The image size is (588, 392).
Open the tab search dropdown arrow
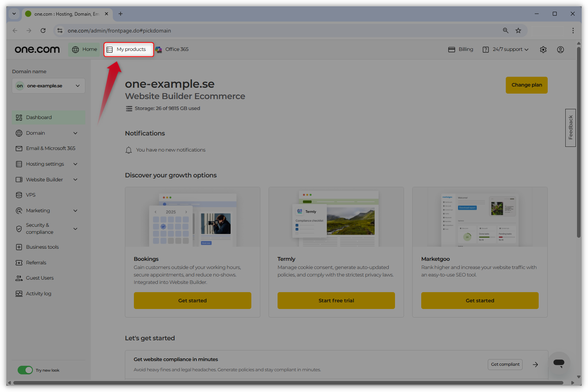[14, 14]
